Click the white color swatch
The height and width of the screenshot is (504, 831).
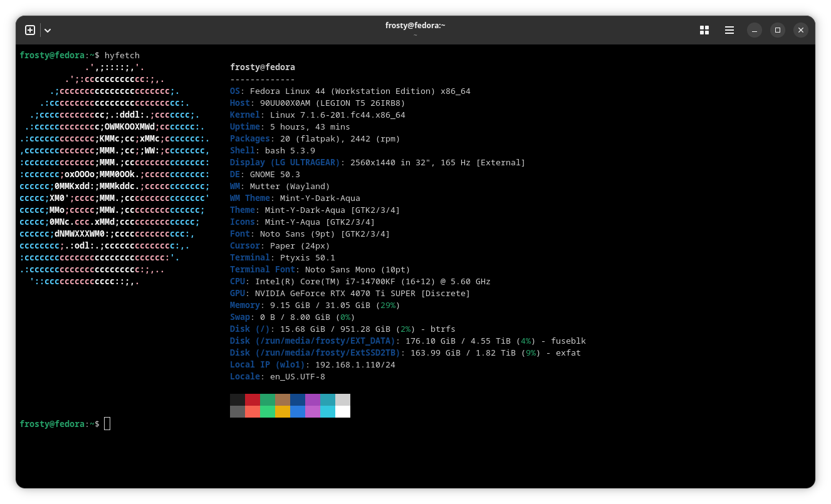[x=343, y=411]
